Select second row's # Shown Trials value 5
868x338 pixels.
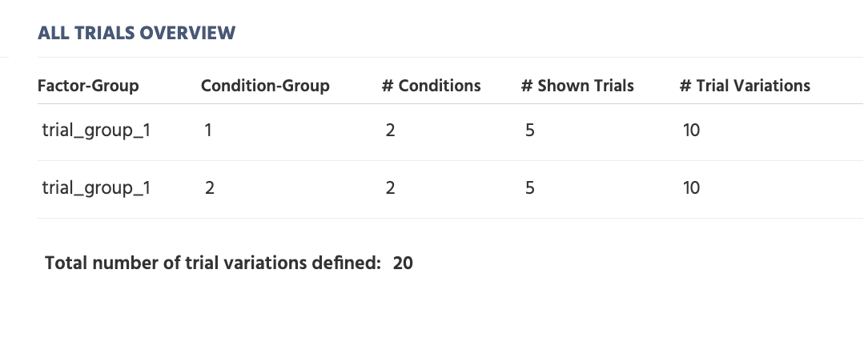click(x=529, y=188)
